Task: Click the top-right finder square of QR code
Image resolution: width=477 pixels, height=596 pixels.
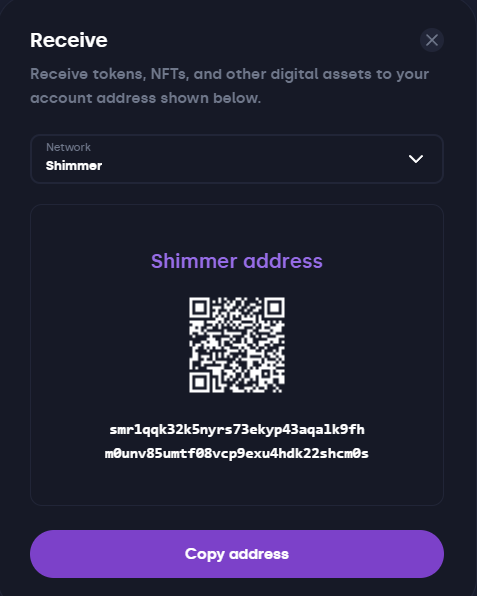Action: click(274, 308)
